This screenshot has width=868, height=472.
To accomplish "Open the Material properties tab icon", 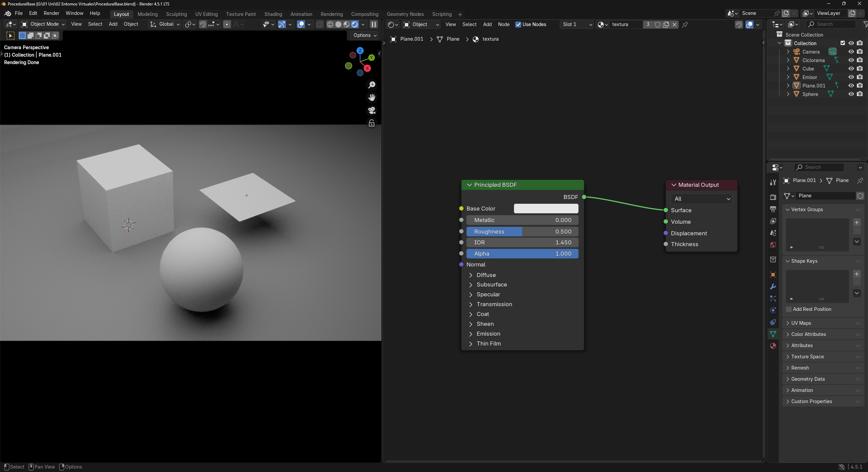I will coord(773,346).
